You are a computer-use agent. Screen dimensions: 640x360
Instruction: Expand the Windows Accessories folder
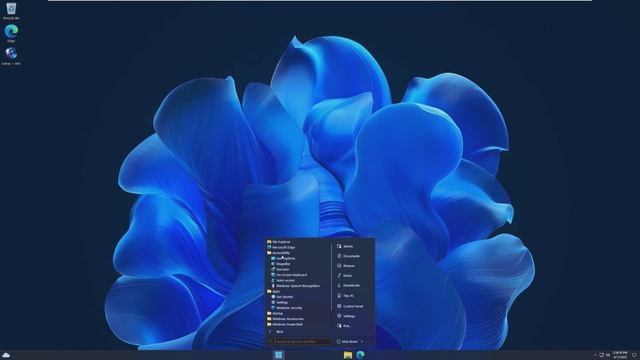coord(285,319)
